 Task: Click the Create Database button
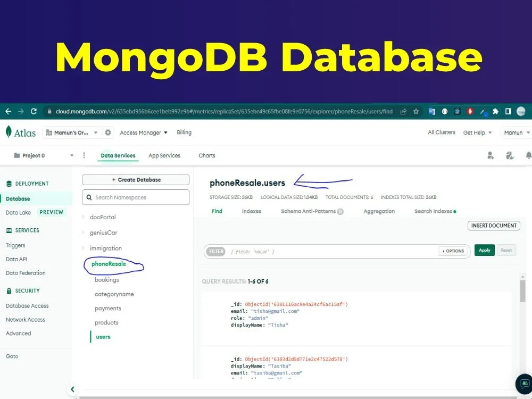pyautogui.click(x=136, y=180)
